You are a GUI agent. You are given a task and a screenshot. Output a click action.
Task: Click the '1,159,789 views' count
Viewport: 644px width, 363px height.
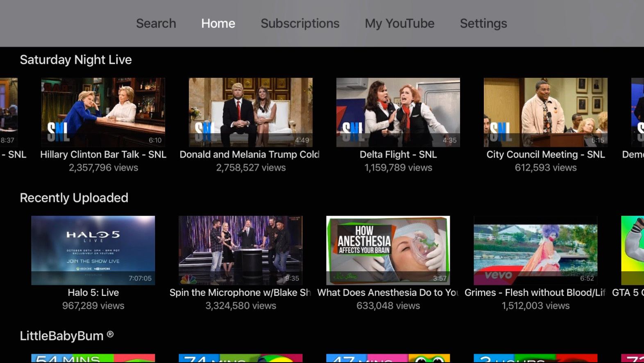[398, 168]
